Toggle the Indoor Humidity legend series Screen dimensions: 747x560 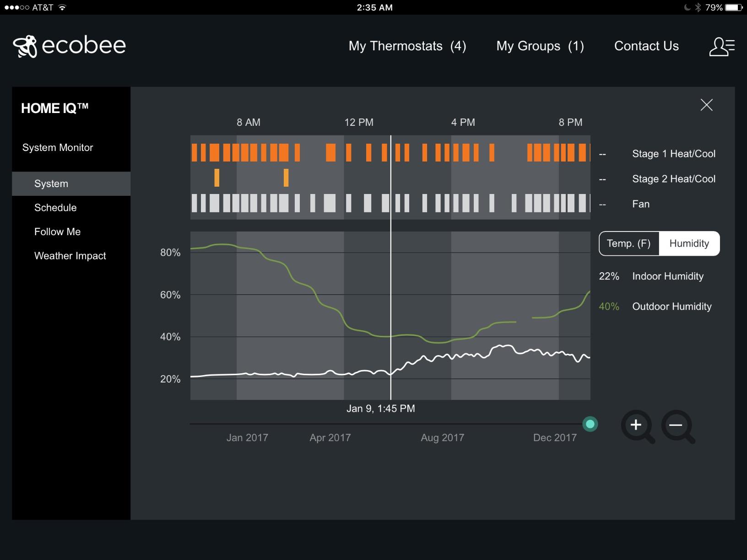tap(667, 276)
